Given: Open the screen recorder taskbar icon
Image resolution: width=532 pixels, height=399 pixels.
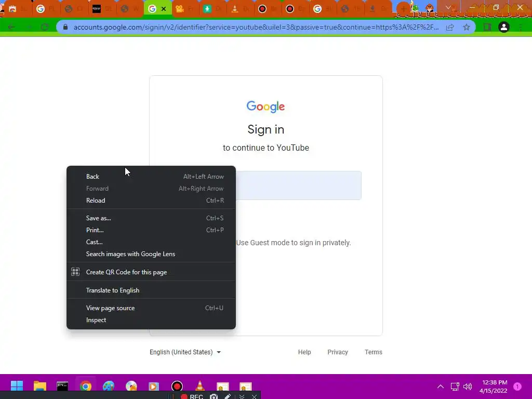Looking at the screenshot, I should pyautogui.click(x=177, y=386).
